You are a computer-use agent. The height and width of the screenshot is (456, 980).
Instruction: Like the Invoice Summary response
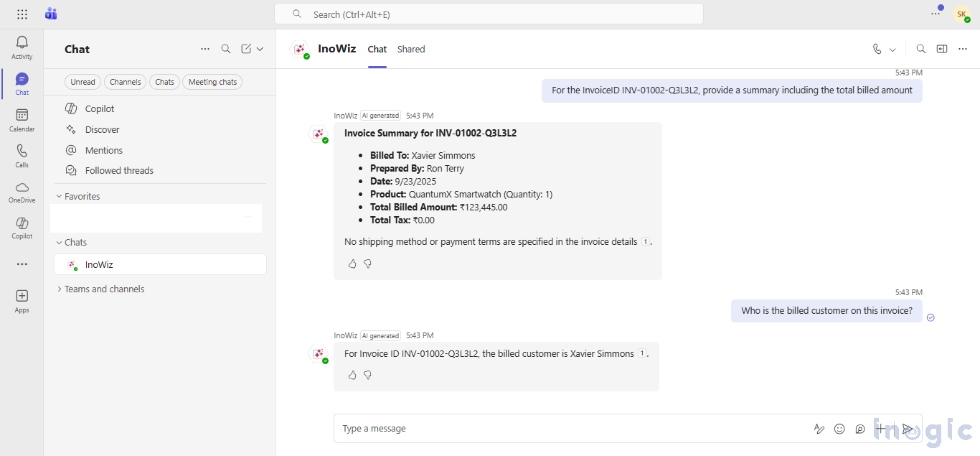[352, 264]
